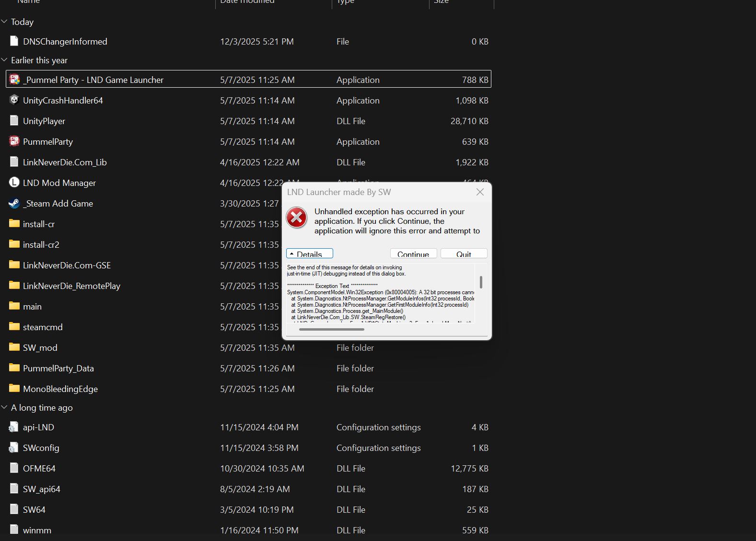
Task: Click the PummelParty_Data folder icon
Action: click(x=14, y=368)
